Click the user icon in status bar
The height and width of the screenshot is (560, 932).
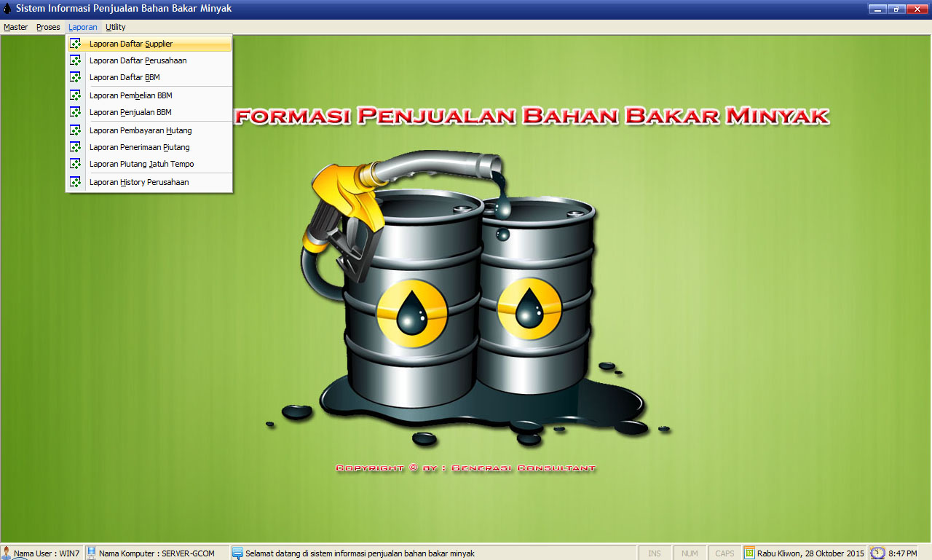pyautogui.click(x=7, y=553)
